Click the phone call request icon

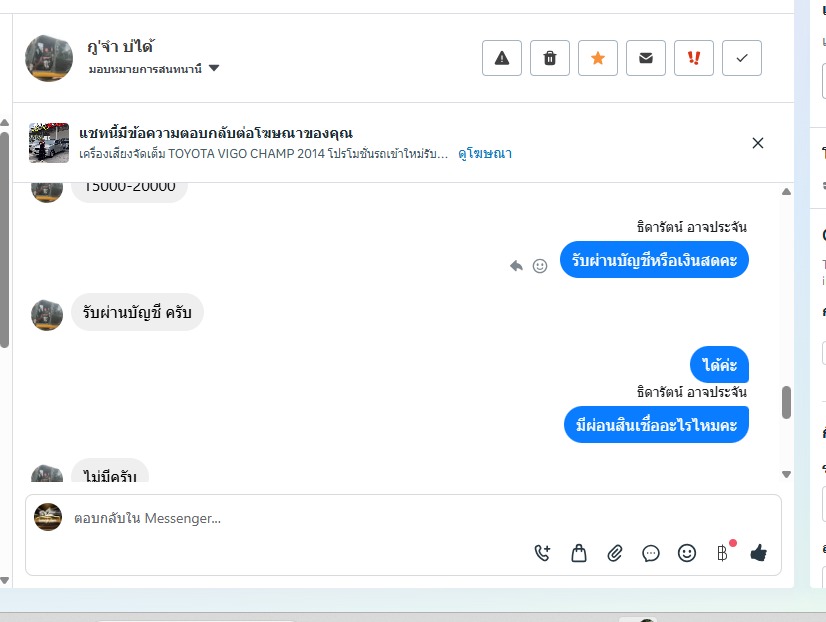tap(543, 552)
